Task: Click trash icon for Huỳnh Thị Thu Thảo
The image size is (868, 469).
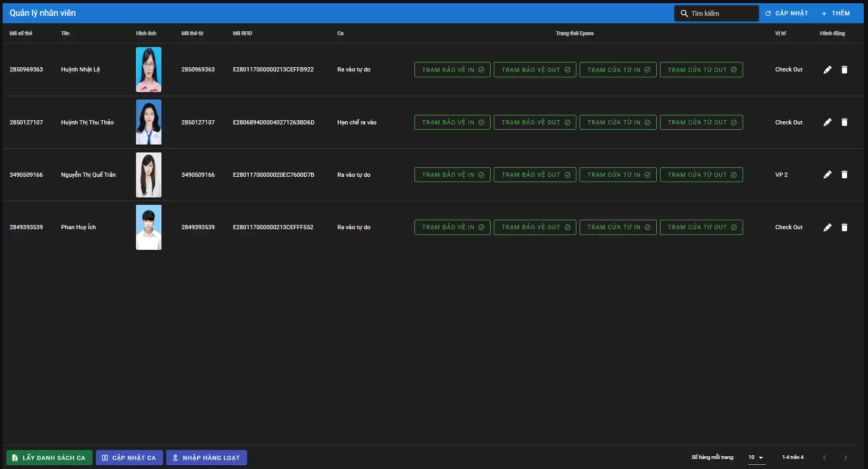Action: (844, 122)
